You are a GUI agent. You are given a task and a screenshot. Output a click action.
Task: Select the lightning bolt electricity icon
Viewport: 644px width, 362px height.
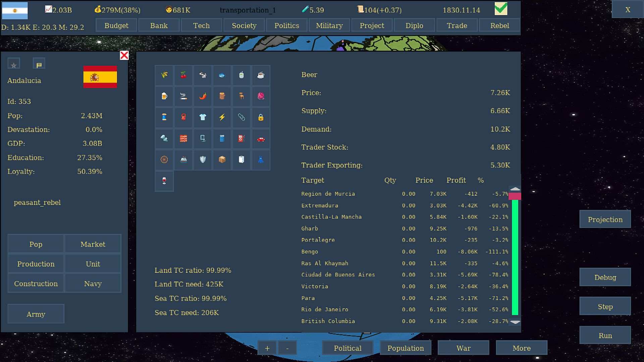(x=222, y=117)
